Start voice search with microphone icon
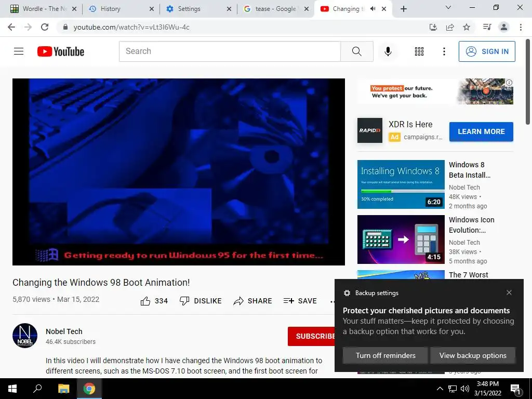532x399 pixels. [x=388, y=51]
